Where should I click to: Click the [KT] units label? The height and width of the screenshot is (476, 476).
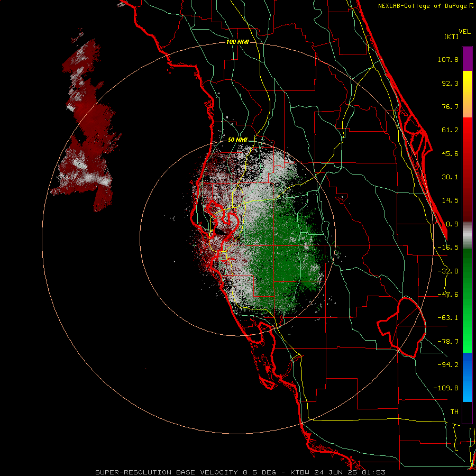(x=452, y=36)
